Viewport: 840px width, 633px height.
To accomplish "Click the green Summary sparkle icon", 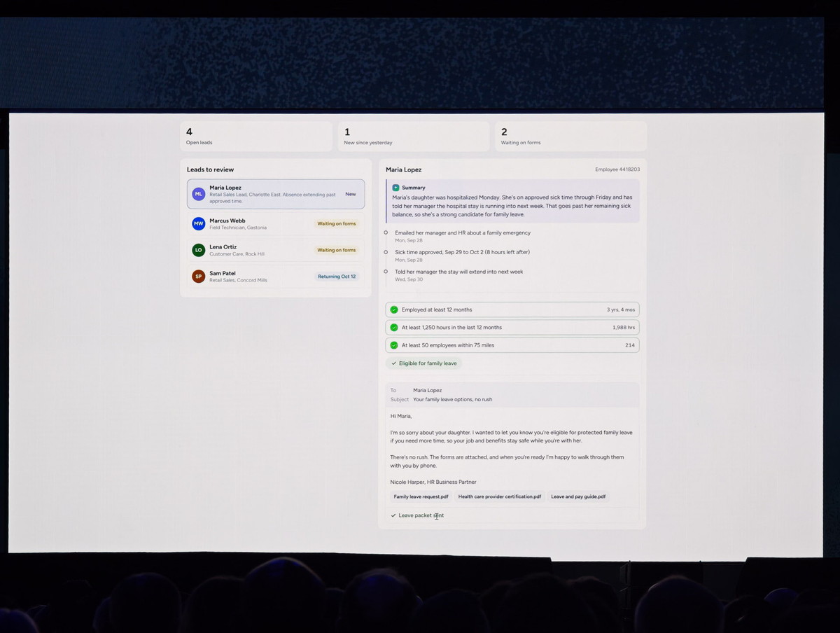I will click(x=395, y=188).
